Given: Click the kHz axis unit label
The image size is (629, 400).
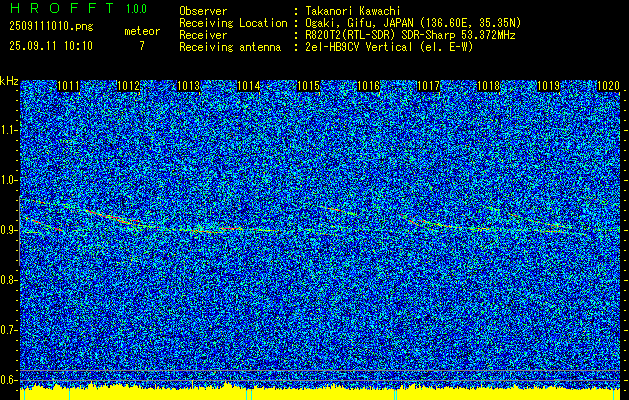Looking at the screenshot, I should [x=9, y=81].
